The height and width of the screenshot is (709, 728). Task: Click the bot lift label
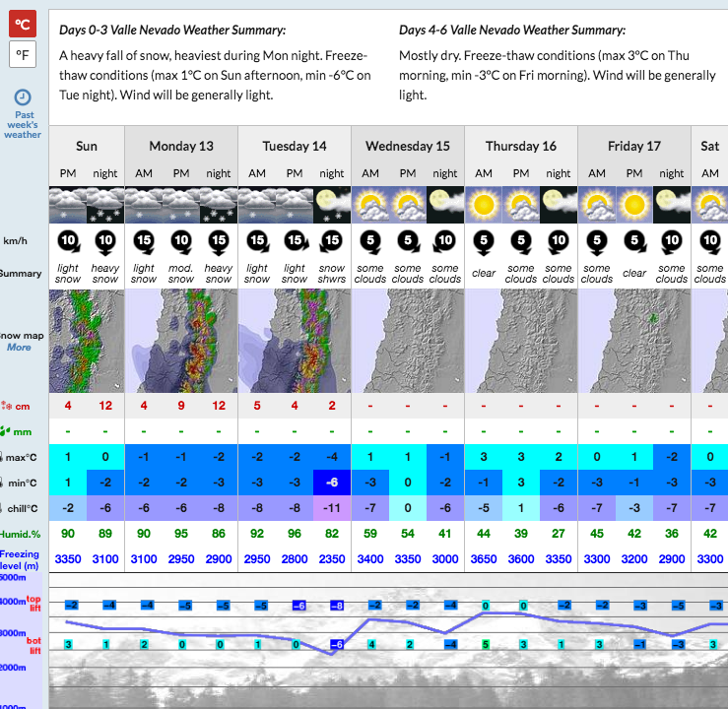[33, 645]
